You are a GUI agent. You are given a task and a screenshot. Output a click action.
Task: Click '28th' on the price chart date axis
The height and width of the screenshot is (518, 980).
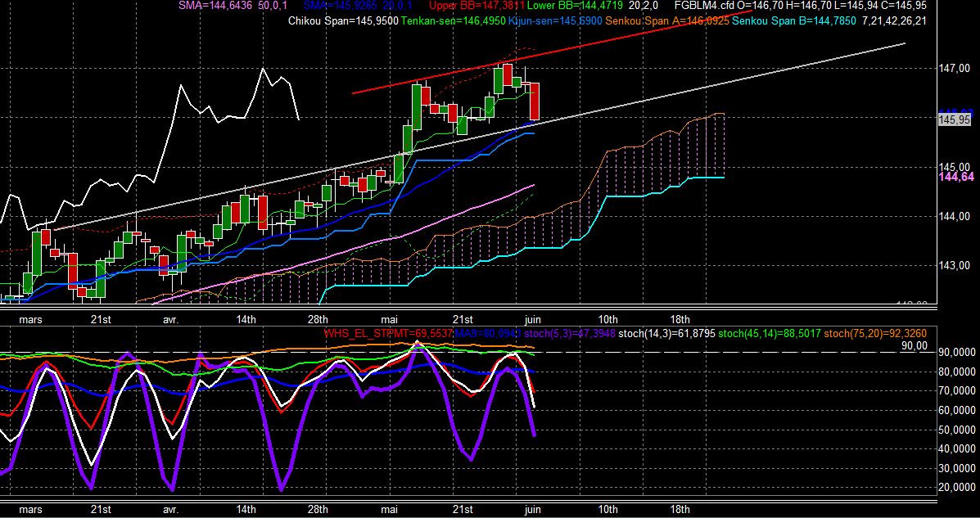[x=318, y=319]
